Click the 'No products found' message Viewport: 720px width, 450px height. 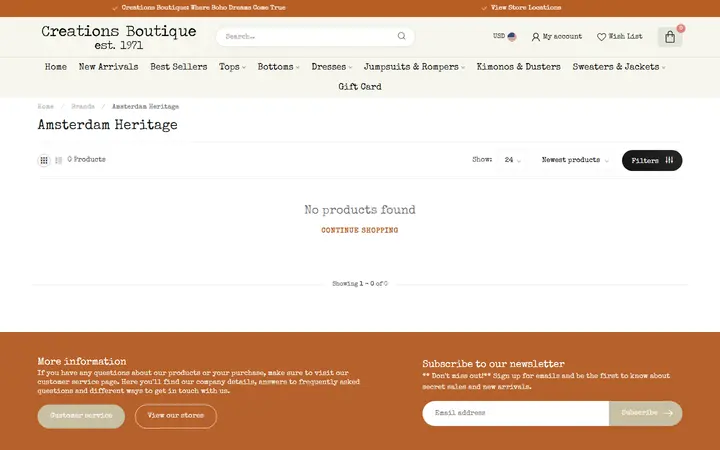coord(360,210)
